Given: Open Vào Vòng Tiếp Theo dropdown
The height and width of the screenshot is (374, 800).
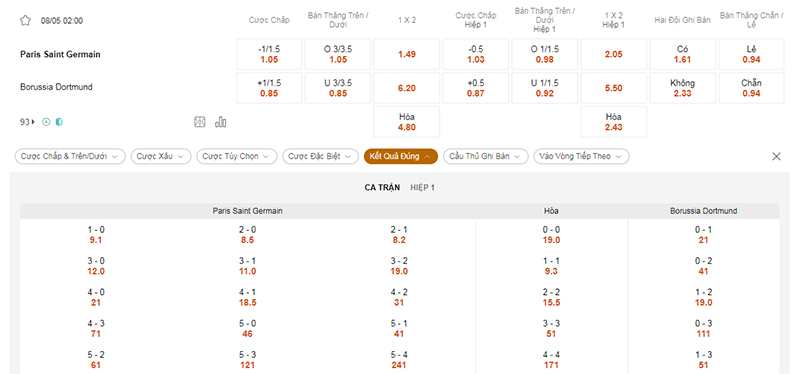Looking at the screenshot, I should [x=581, y=157].
